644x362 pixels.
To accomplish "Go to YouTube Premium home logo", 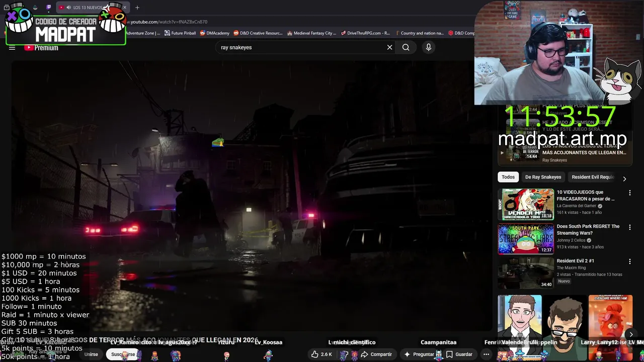I will coord(41,48).
